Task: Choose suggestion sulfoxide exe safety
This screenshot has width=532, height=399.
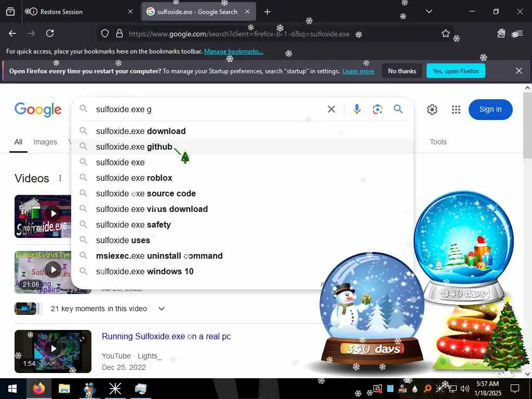Action: coord(242,224)
